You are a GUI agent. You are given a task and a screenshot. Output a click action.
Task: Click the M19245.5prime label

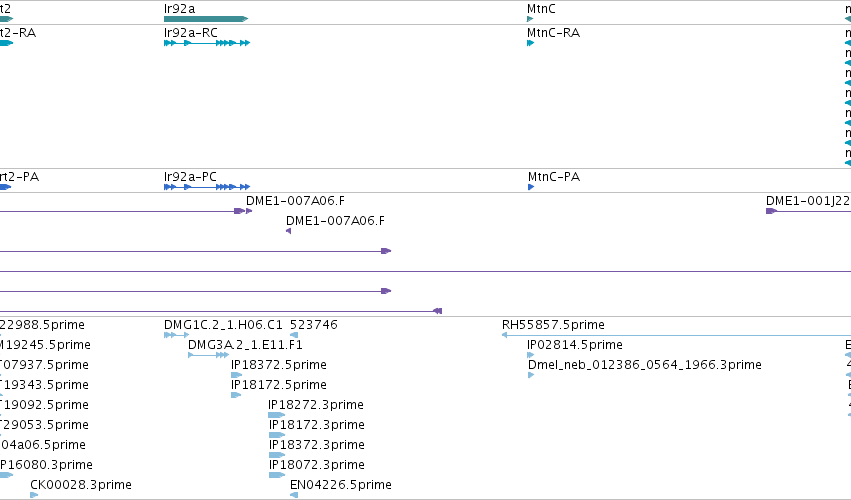[45, 345]
